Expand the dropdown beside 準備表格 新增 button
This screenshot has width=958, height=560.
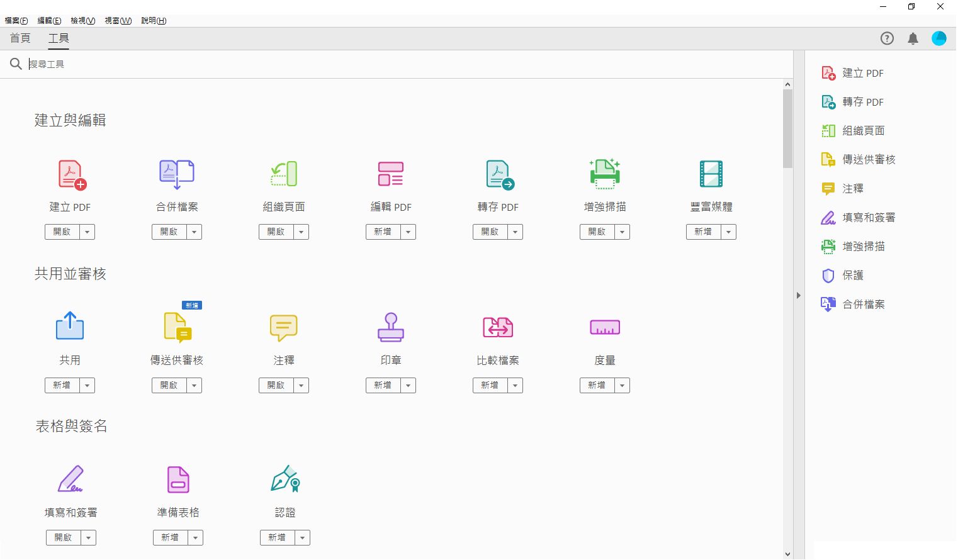click(195, 537)
